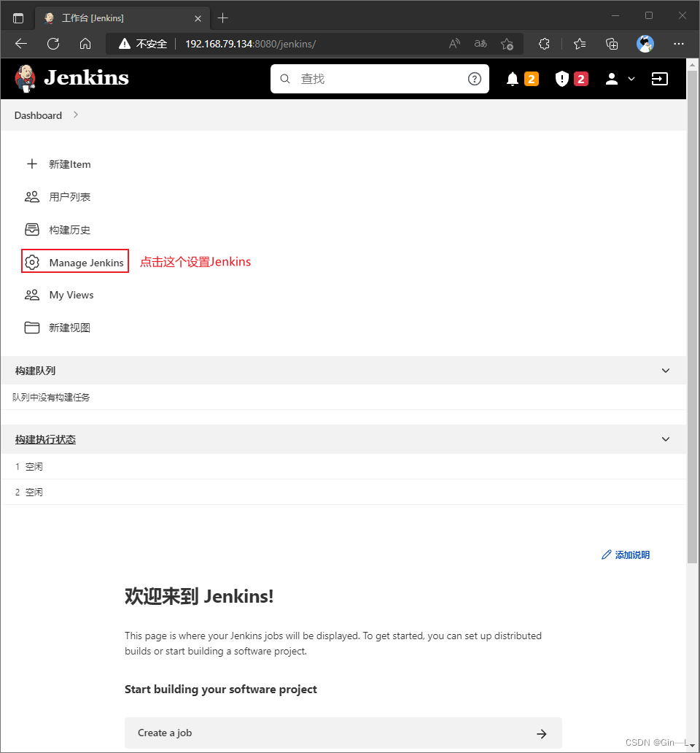Viewport: 700px width, 753px height.
Task: Open search help question mark icon
Action: (x=474, y=79)
